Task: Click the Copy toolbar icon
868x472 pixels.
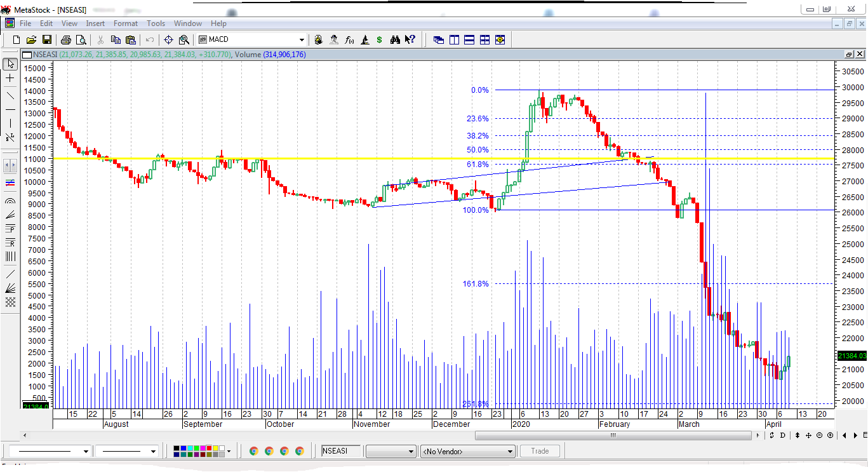Action: 116,39
